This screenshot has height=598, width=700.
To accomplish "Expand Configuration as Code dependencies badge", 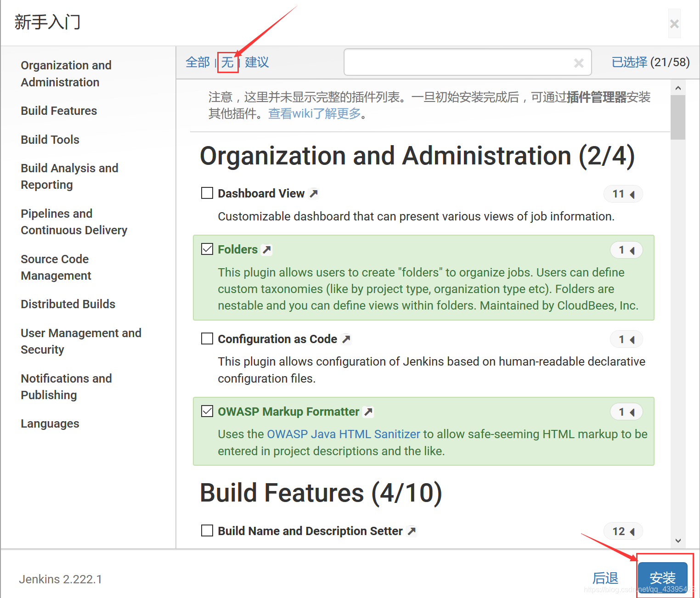I will (x=626, y=339).
